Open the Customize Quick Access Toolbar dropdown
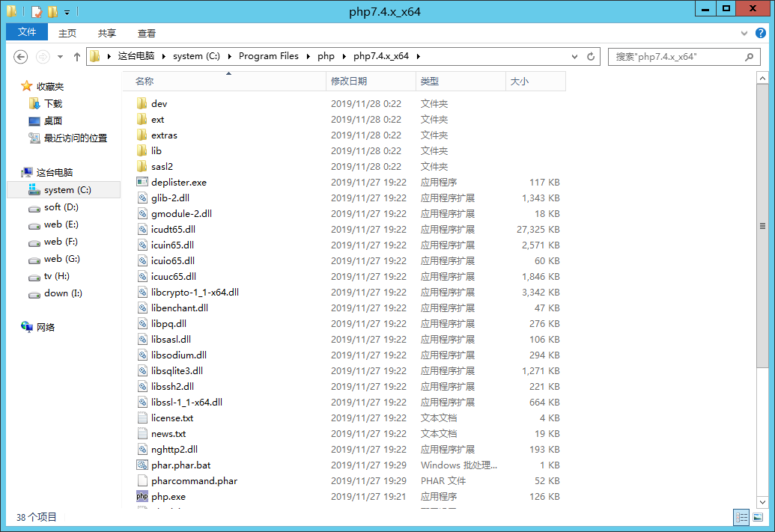The height and width of the screenshot is (532, 775). point(67,11)
